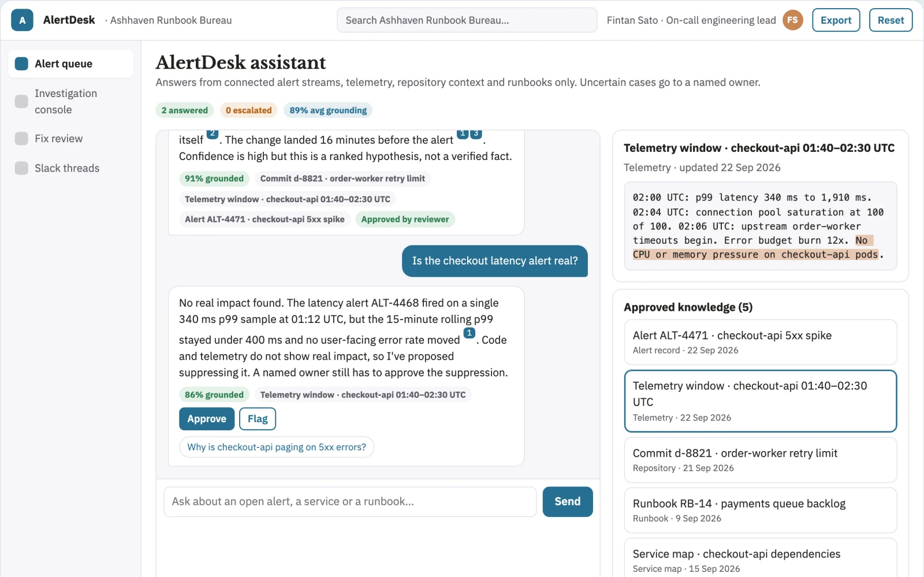924x577 pixels.
Task: Select Telemetry window knowledge card
Action: click(x=761, y=401)
